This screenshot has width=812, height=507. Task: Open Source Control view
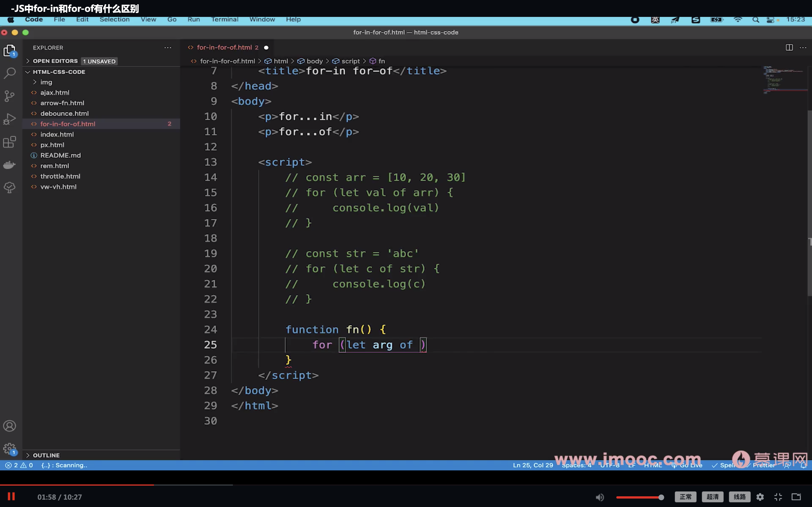point(10,96)
